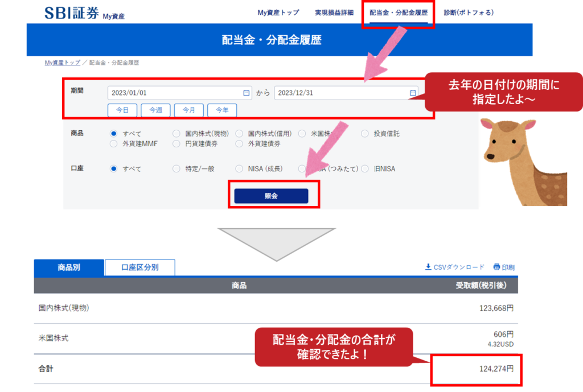Image resolution: width=583 pixels, height=392 pixels.
Task: Switch to 口座区分別 tab
Action: click(140, 267)
